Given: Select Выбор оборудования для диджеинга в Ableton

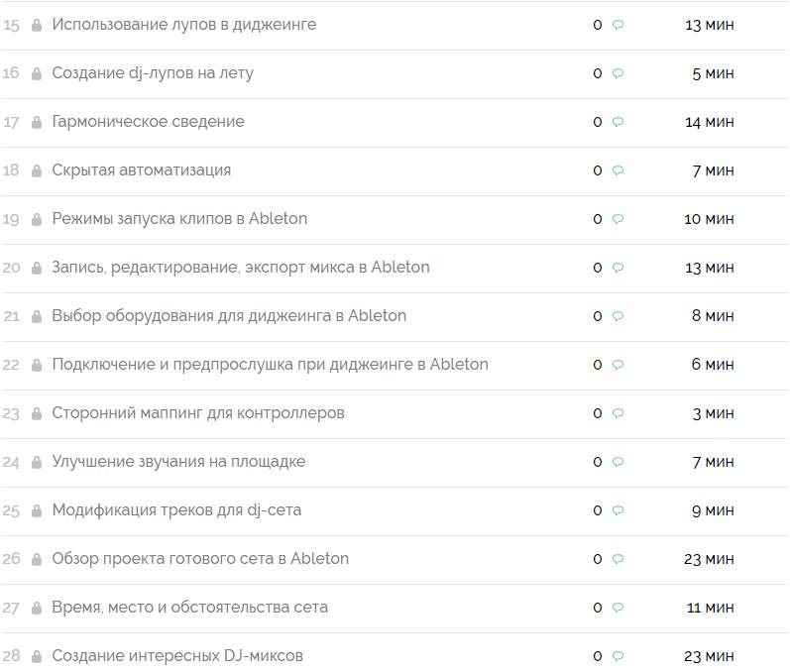Looking at the screenshot, I should pyautogui.click(x=229, y=315).
